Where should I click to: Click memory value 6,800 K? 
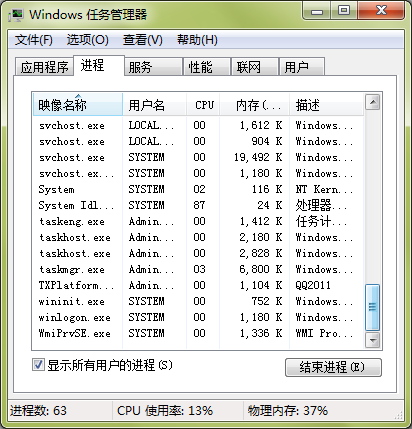(x=261, y=269)
